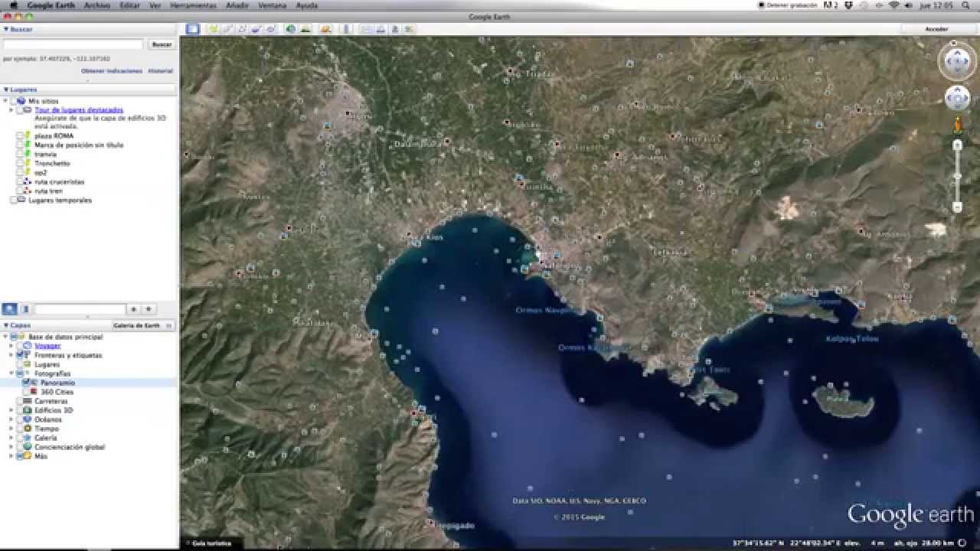Click the volume icon in the menu bar

tap(908, 5)
